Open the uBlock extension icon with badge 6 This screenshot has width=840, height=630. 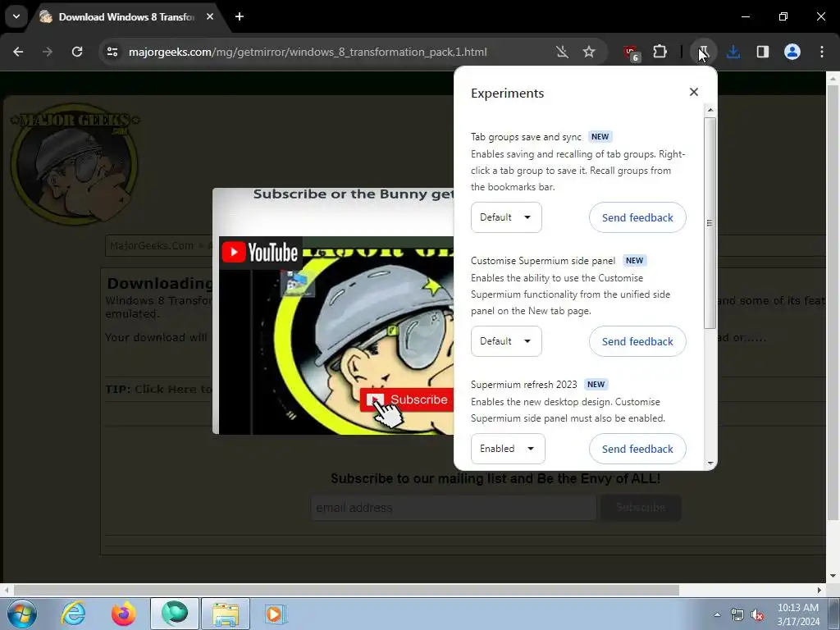[x=632, y=52]
